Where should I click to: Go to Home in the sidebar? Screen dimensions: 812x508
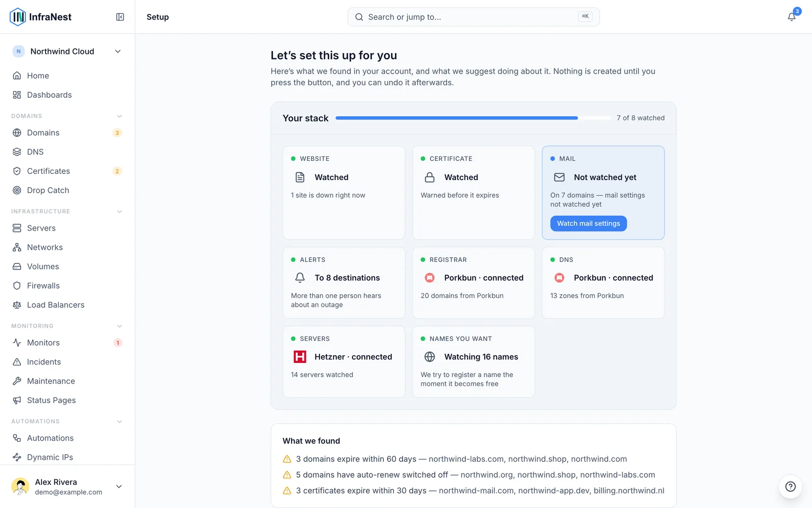tap(67, 76)
